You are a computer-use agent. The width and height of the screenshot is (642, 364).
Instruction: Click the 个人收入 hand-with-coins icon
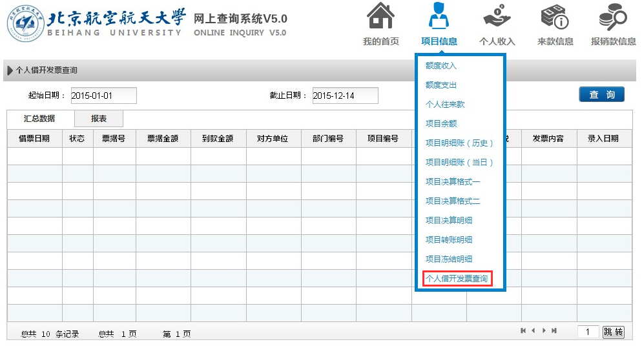[497, 17]
